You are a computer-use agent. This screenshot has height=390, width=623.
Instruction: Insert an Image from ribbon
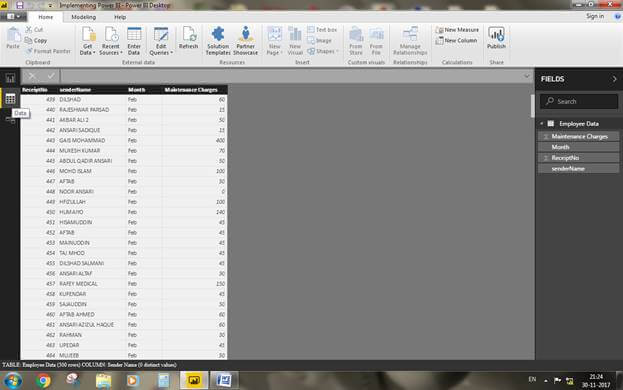pyautogui.click(x=319, y=41)
